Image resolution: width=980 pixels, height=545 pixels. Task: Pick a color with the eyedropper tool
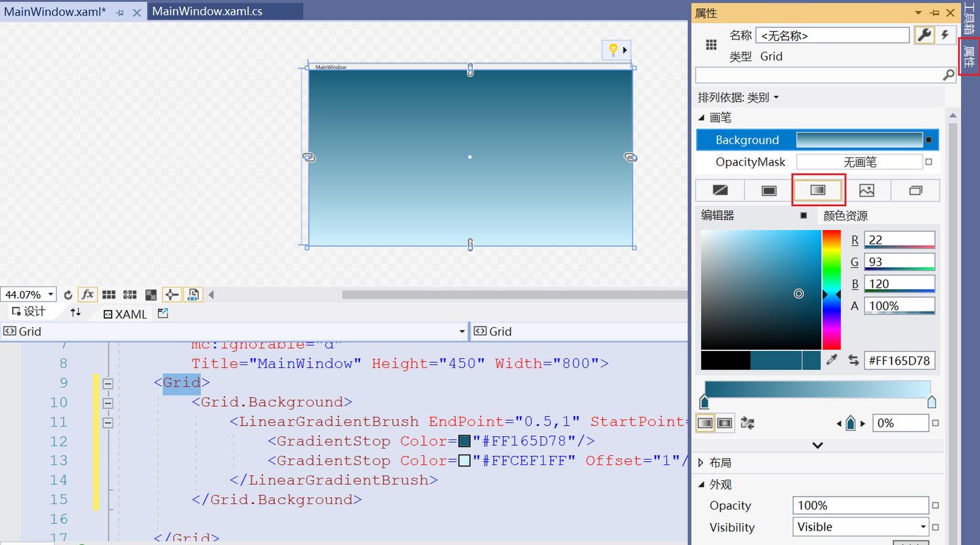832,360
